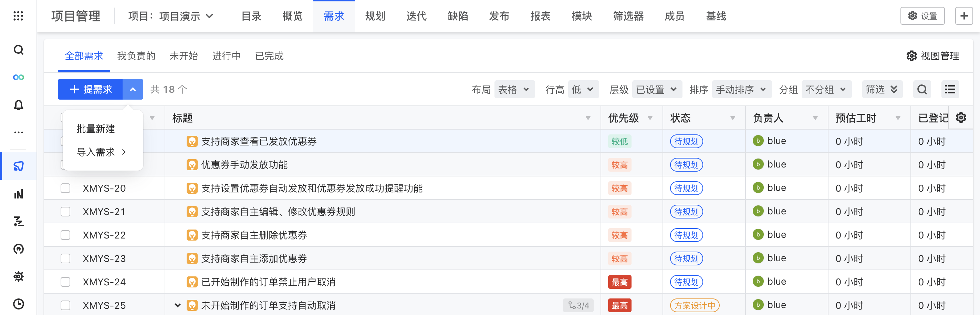The image size is (980, 315).
Task: Click the blue avatar in XMYS-24 row
Action: point(758,282)
